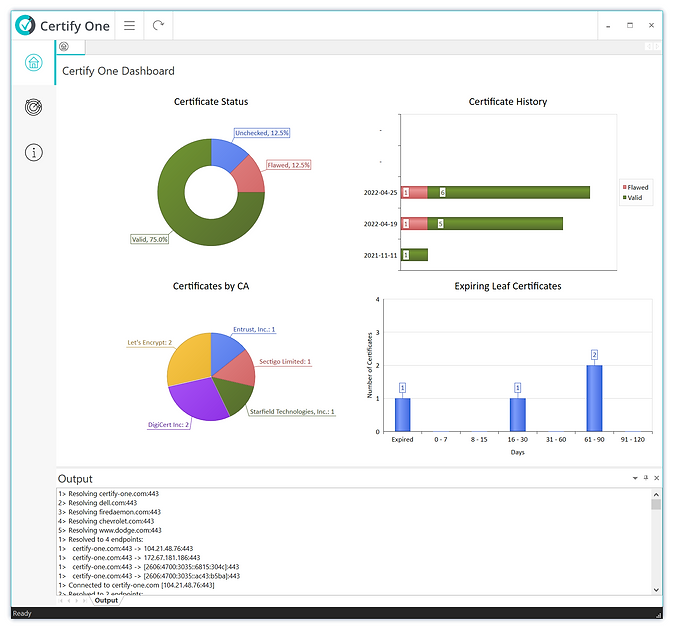Select the dashboard tab icon
Screen dimensions: 675x632
coord(64,46)
